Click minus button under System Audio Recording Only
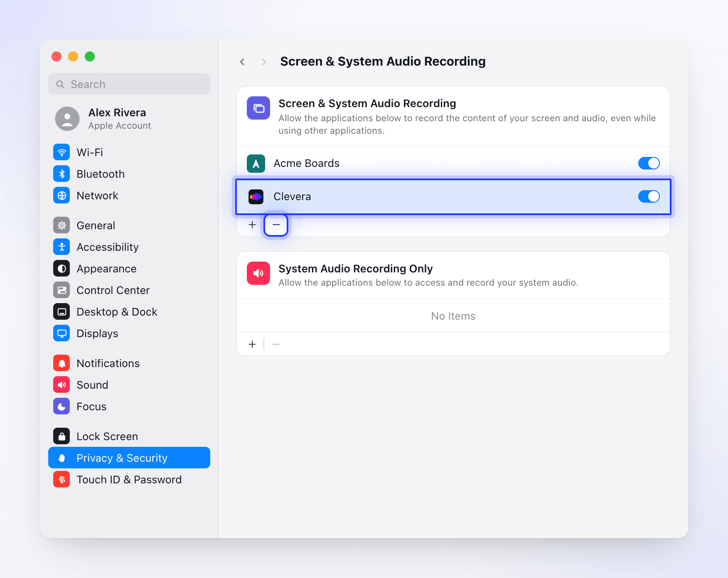728x578 pixels. coord(276,344)
